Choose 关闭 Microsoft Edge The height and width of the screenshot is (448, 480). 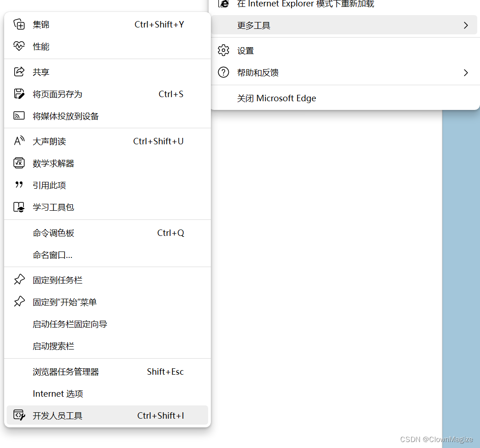345,98
